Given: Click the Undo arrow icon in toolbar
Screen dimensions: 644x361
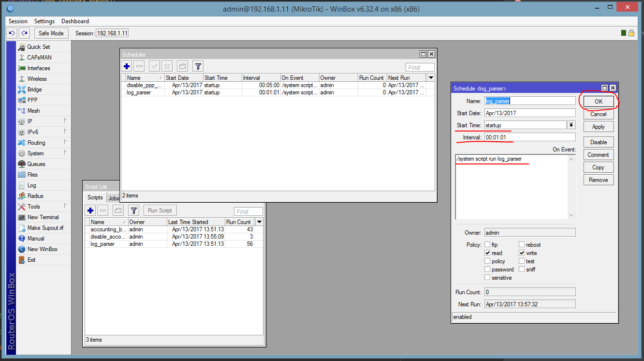Looking at the screenshot, I should (13, 33).
